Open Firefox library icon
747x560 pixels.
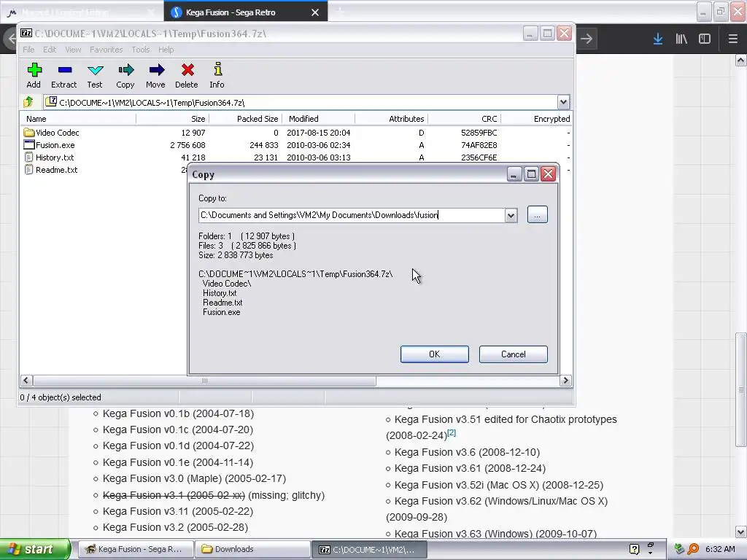click(x=681, y=39)
